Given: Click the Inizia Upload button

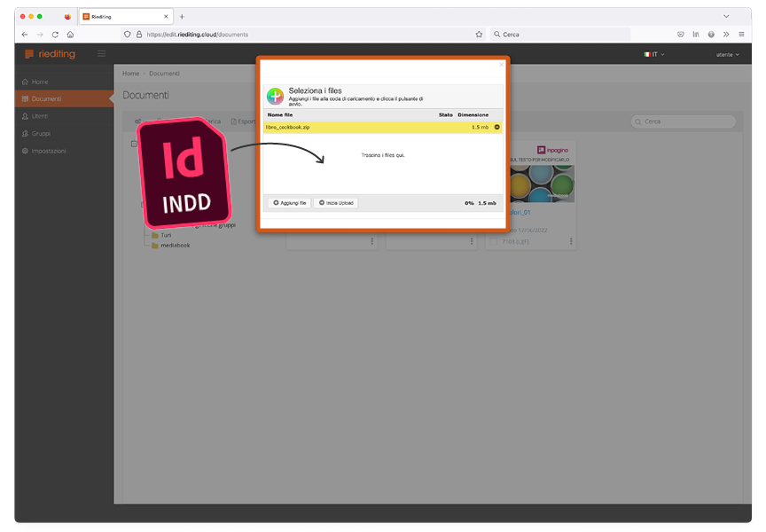Looking at the screenshot, I should point(335,203).
